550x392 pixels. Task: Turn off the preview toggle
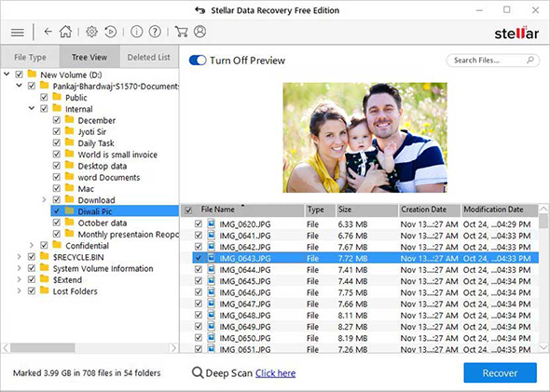click(x=198, y=61)
